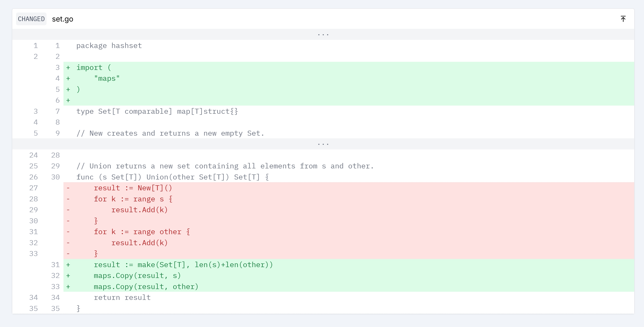The image size is (644, 327).
Task: Expand collapsed lines between 9 and 28
Action: click(x=323, y=144)
